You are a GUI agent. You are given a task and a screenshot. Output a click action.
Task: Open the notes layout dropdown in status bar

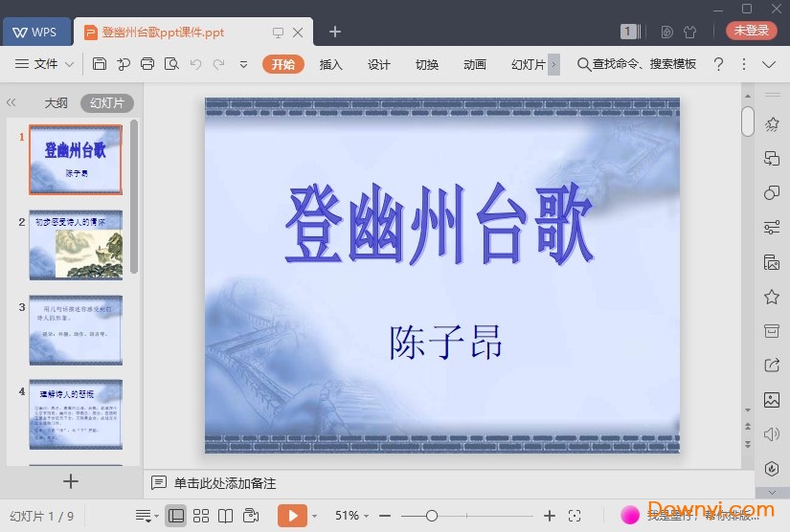click(147, 516)
